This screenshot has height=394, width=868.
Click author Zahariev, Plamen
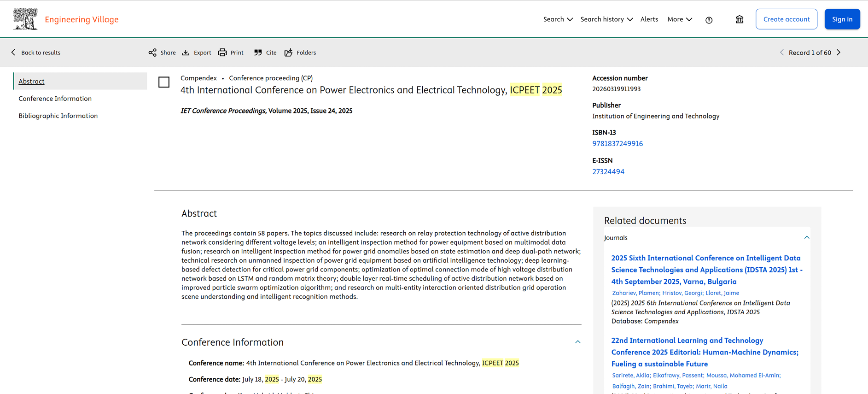[x=636, y=293]
